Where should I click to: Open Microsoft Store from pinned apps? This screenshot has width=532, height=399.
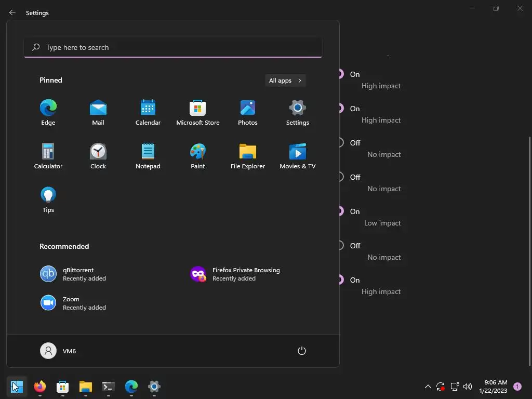[198, 113]
